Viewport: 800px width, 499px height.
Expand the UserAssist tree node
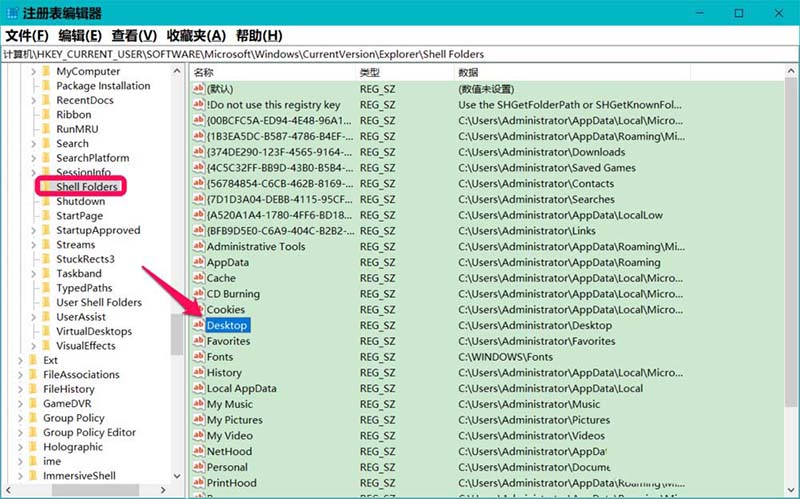coord(34,317)
